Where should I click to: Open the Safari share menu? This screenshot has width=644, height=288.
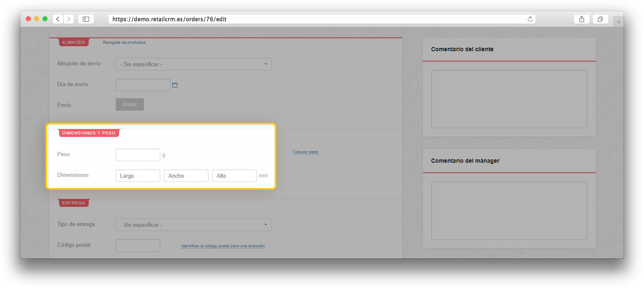click(582, 19)
